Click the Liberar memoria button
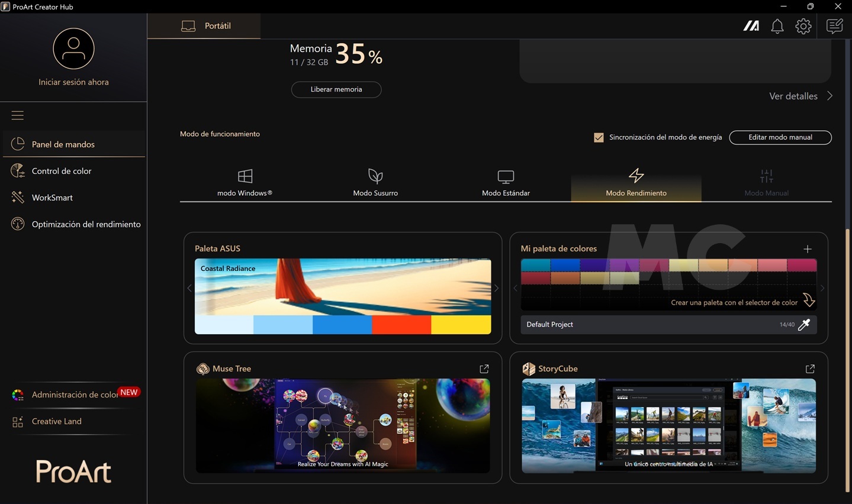The width and height of the screenshot is (852, 504). point(336,89)
